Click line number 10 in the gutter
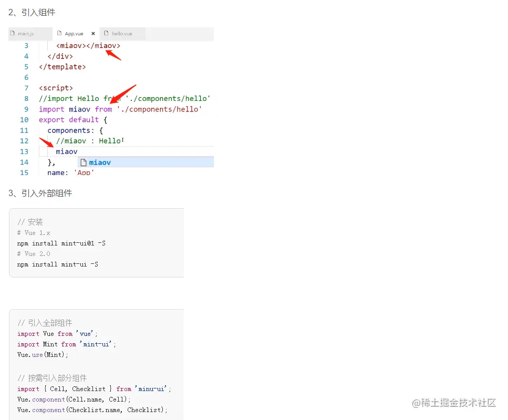This screenshot has width=508, height=420. [x=24, y=120]
